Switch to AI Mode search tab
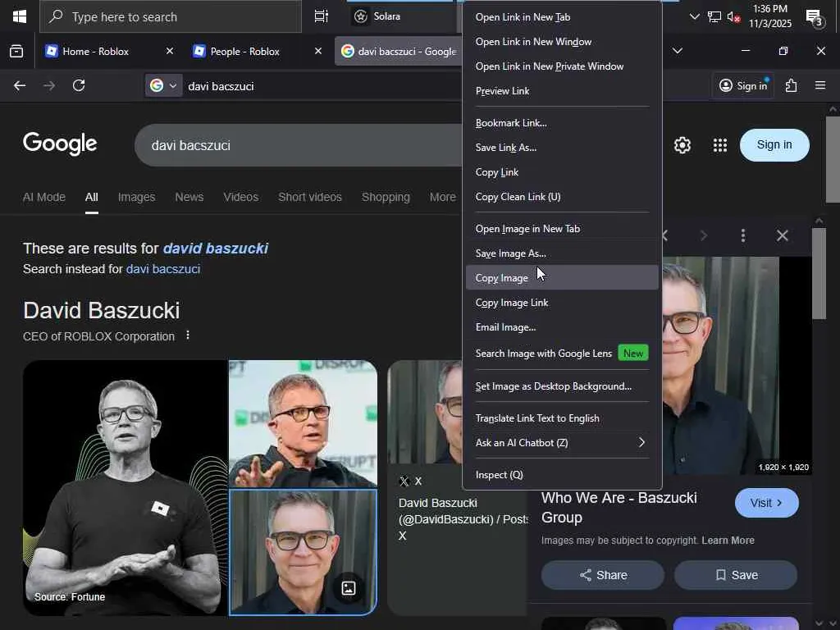 [x=44, y=197]
